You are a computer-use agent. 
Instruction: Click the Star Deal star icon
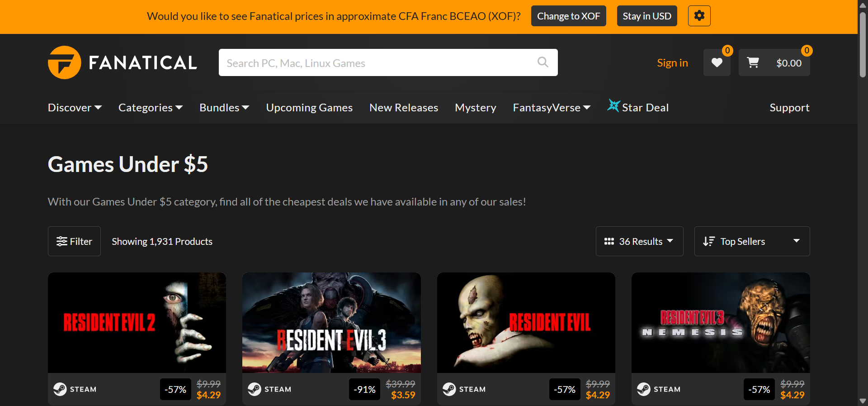point(613,106)
